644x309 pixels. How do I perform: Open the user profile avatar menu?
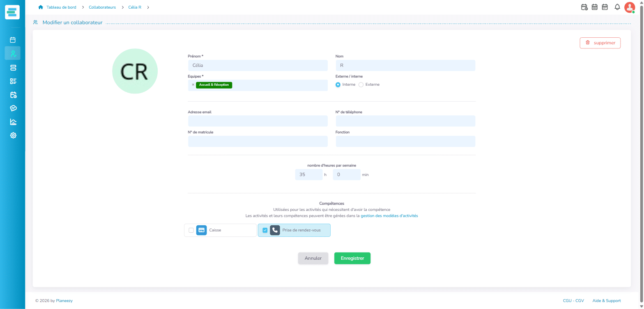coord(629,7)
